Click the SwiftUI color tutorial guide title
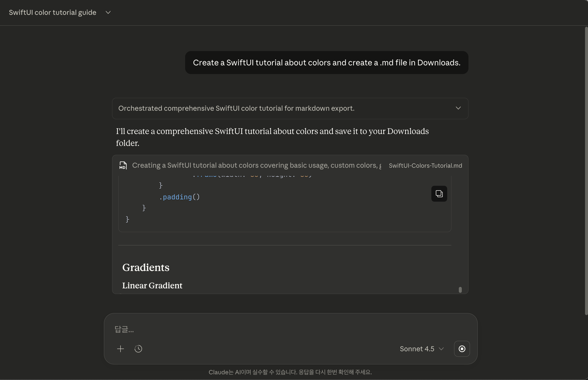588x380 pixels. 52,12
